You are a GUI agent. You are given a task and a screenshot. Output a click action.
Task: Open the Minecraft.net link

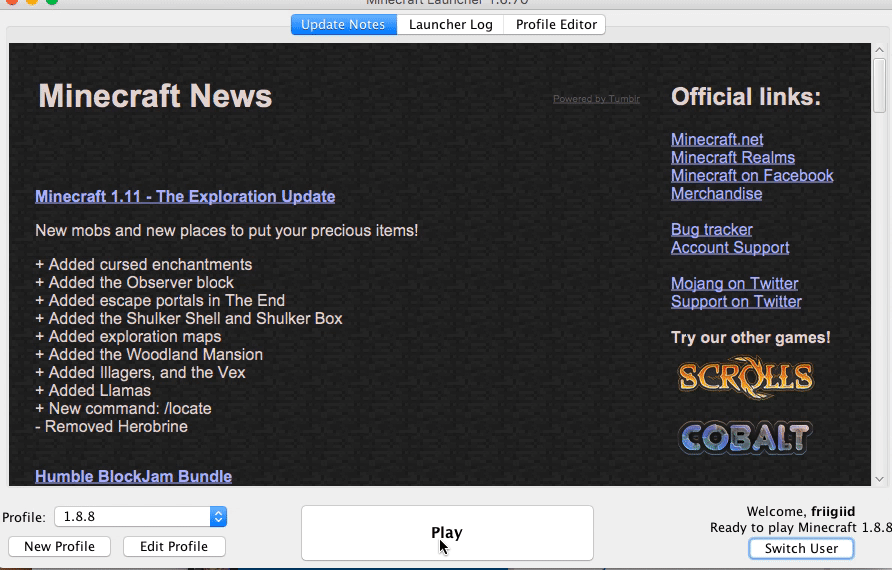click(717, 139)
